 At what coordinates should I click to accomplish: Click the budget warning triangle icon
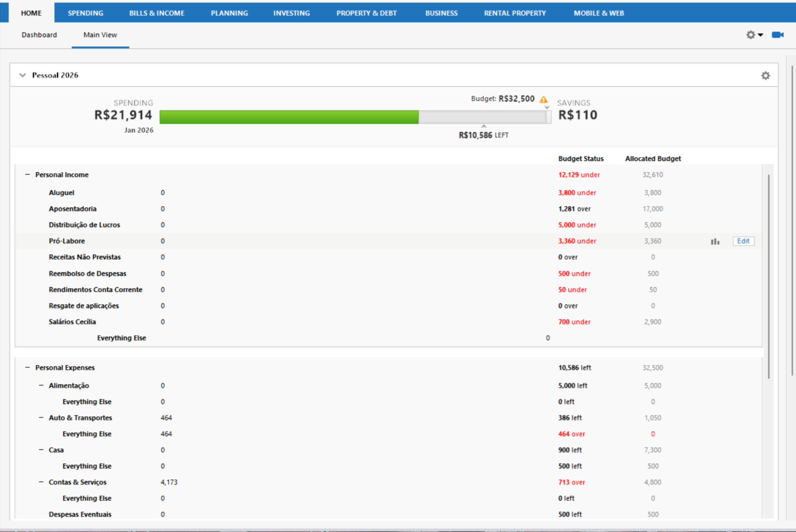coord(543,99)
